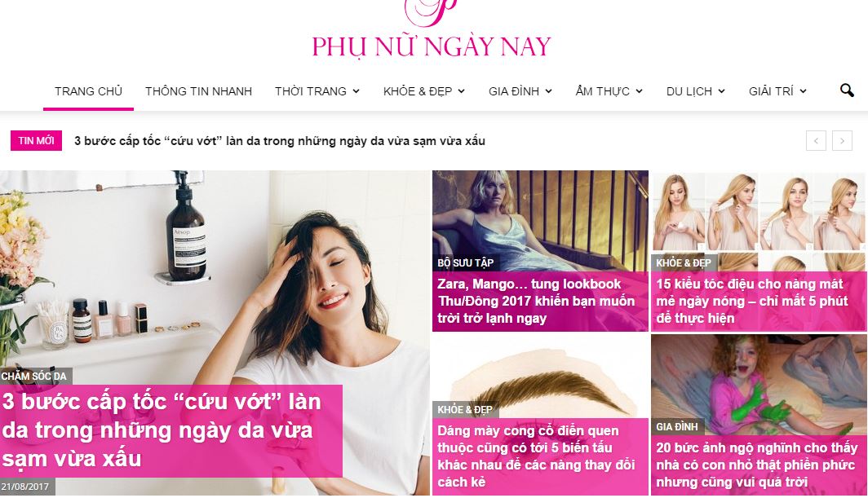Select the Bộ Sưu Tập category tag
Image resolution: width=868 pixels, height=498 pixels.
pyautogui.click(x=465, y=262)
